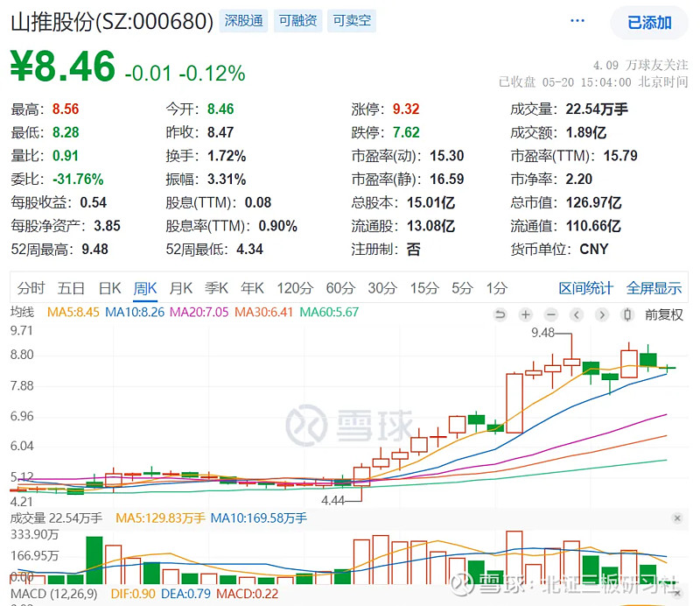700x606 pixels.
Task: Click the 9.48 high price marker
Action: point(542,333)
